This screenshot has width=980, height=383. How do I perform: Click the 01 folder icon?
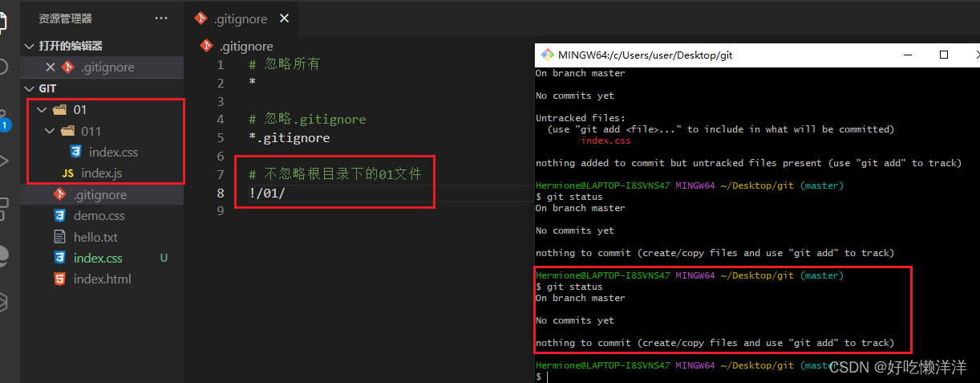[59, 110]
